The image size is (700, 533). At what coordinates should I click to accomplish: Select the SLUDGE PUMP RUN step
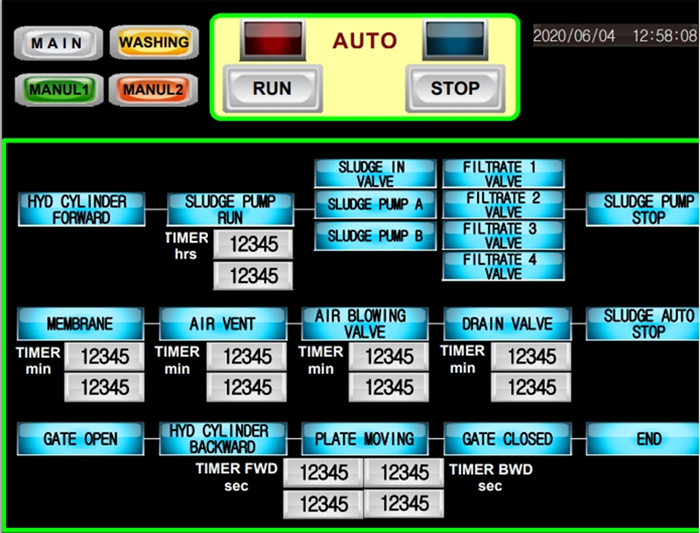pyautogui.click(x=230, y=209)
